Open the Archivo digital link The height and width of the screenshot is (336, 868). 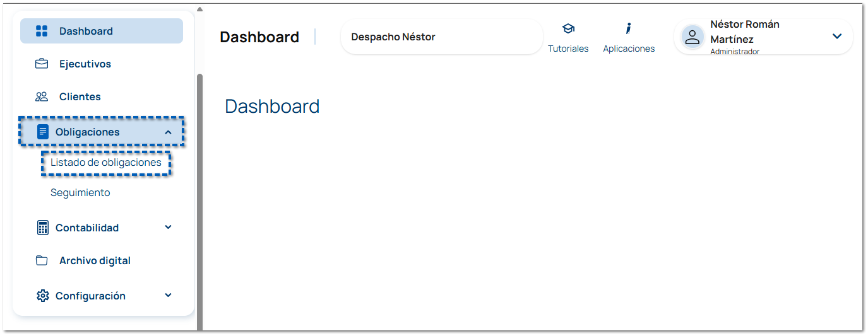point(95,260)
